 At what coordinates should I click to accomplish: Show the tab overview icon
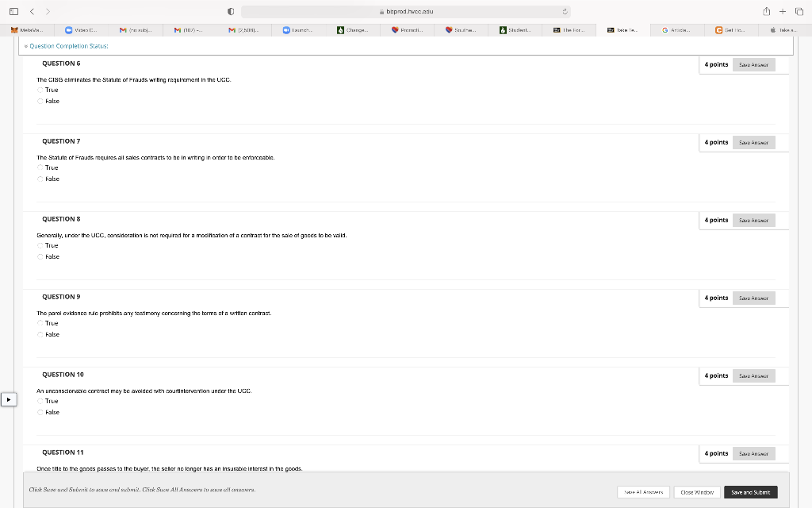click(x=799, y=11)
